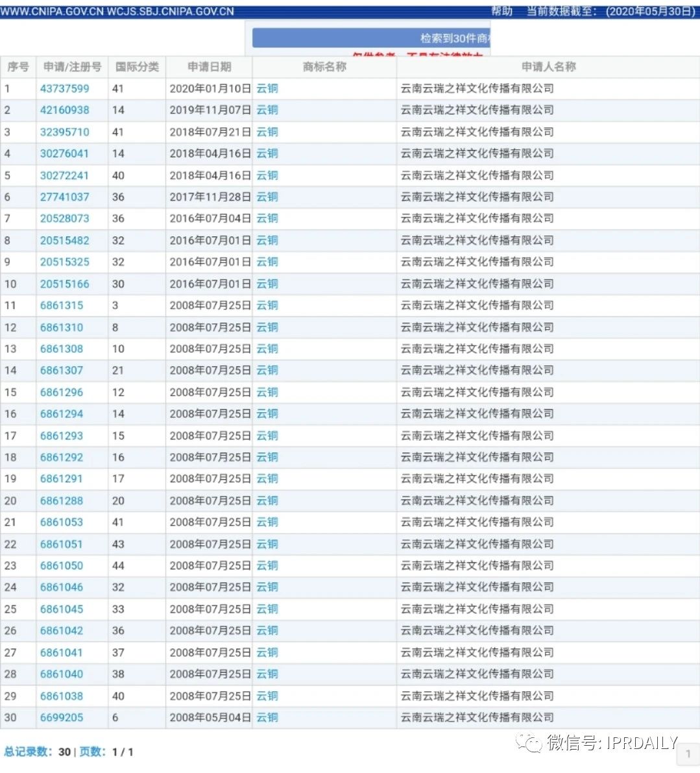Open registration number 6861296
This screenshot has height=773, width=700.
62,393
